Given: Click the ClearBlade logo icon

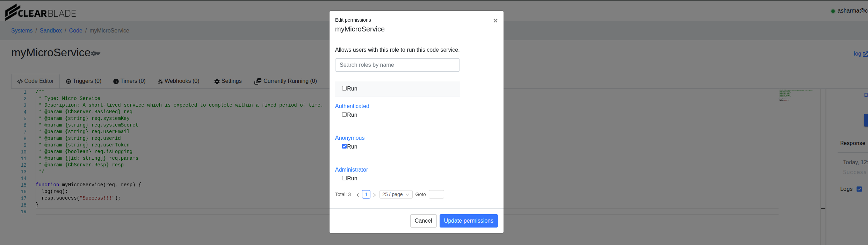Looking at the screenshot, I should (11, 12).
